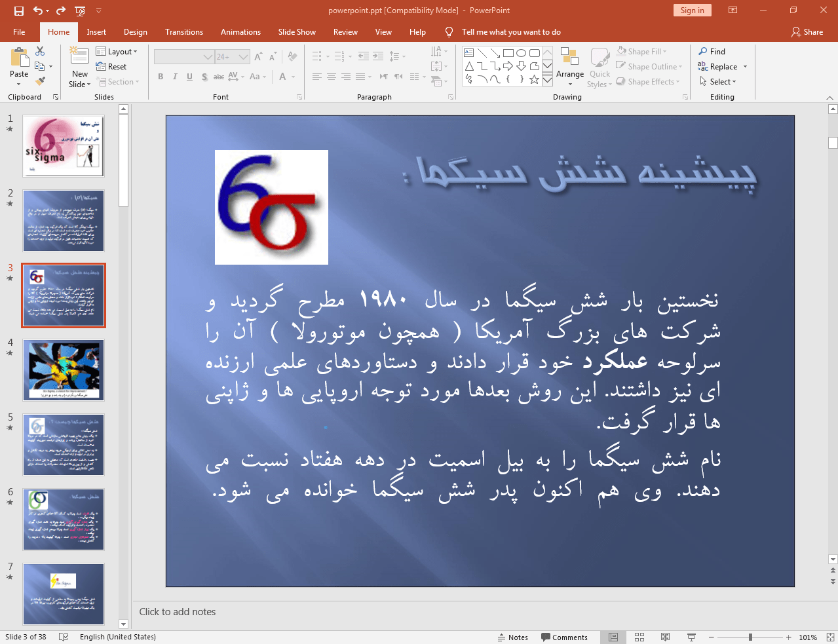This screenshot has width=838, height=644.
Task: Increase the font size
Action: pyautogui.click(x=258, y=57)
